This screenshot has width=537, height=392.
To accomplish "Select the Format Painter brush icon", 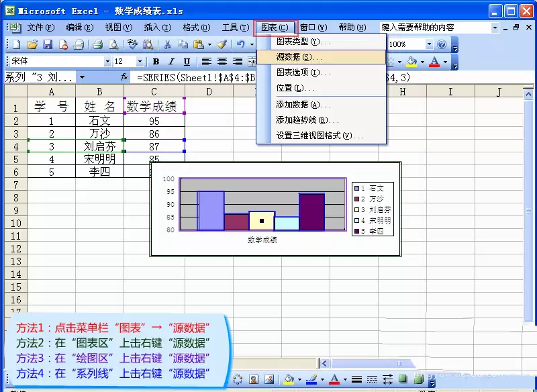I will tap(222, 44).
